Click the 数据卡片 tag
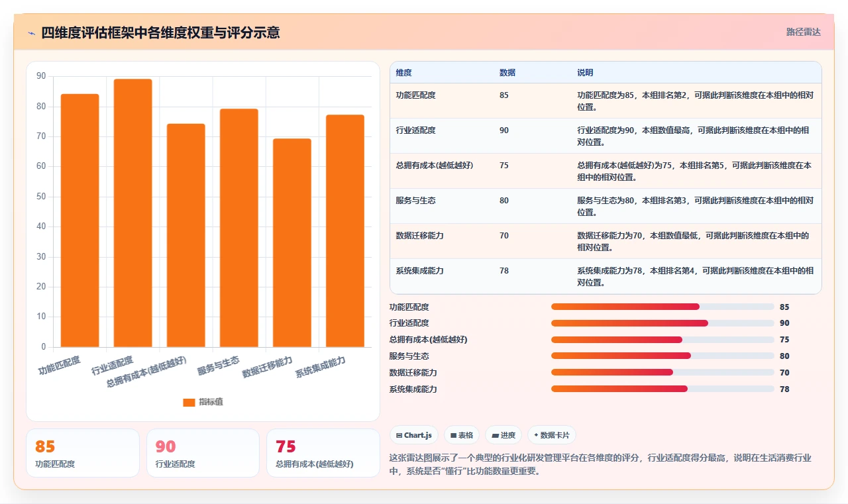This screenshot has width=848, height=504. (552, 435)
